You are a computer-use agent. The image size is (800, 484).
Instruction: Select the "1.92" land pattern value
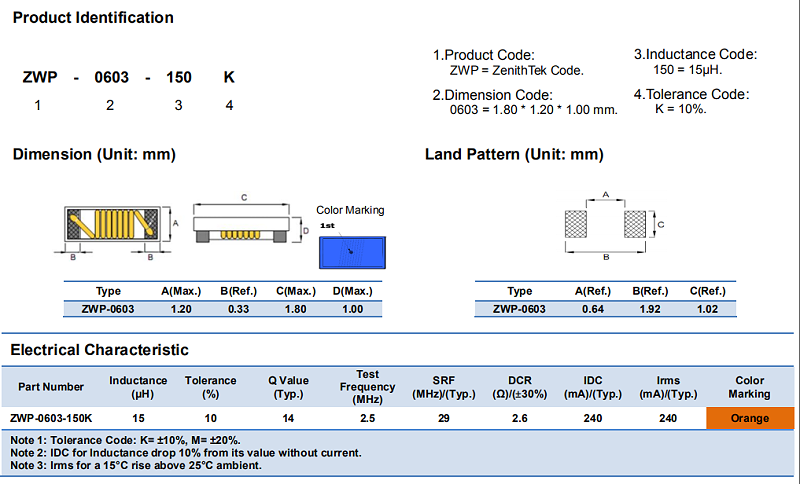pos(650,310)
